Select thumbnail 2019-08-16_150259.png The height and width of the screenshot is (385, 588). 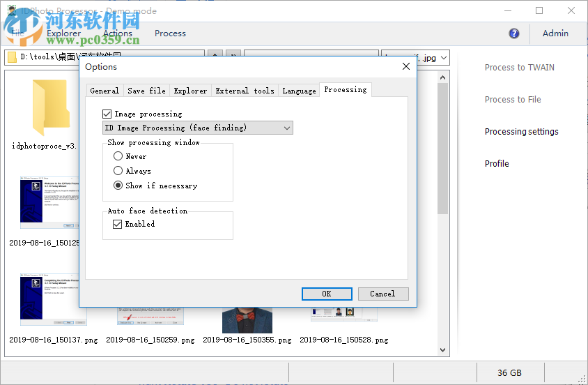click(150, 317)
